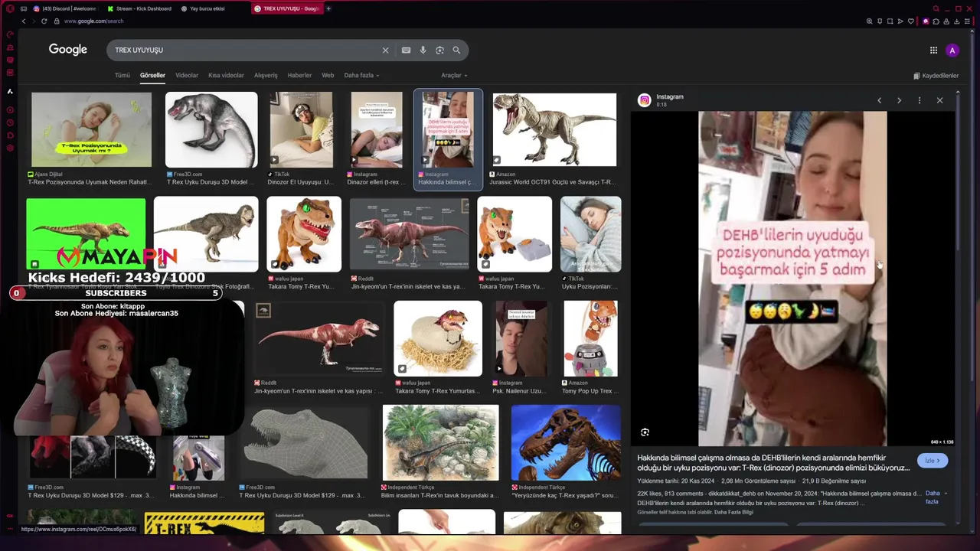980x551 pixels.
Task: Click the Google logo
Action: pyautogui.click(x=68, y=50)
